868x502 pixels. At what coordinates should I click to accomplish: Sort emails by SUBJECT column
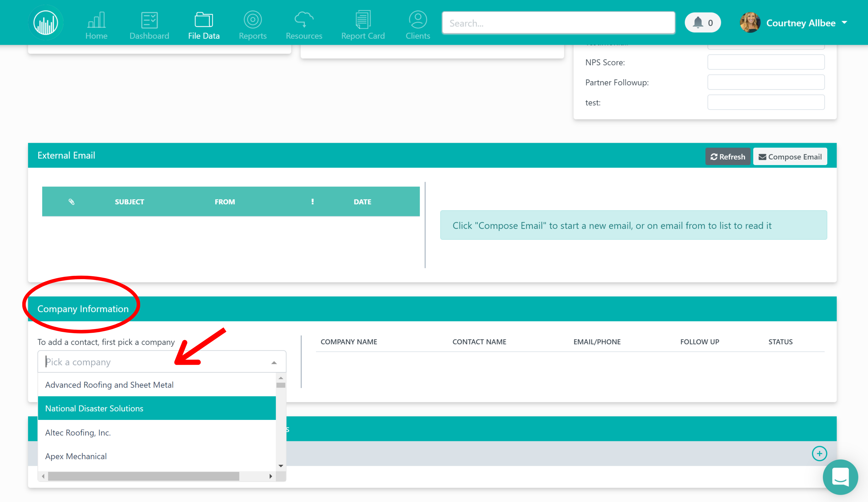(130, 202)
